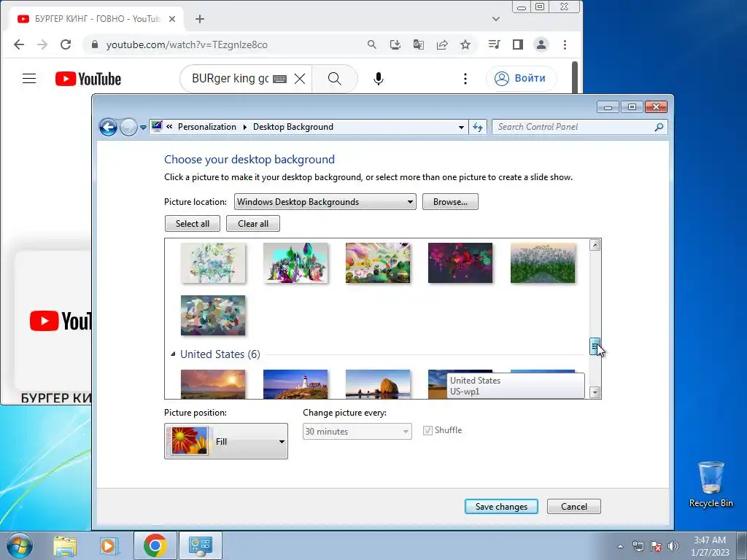Click the volume speaker tray icon

click(673, 546)
